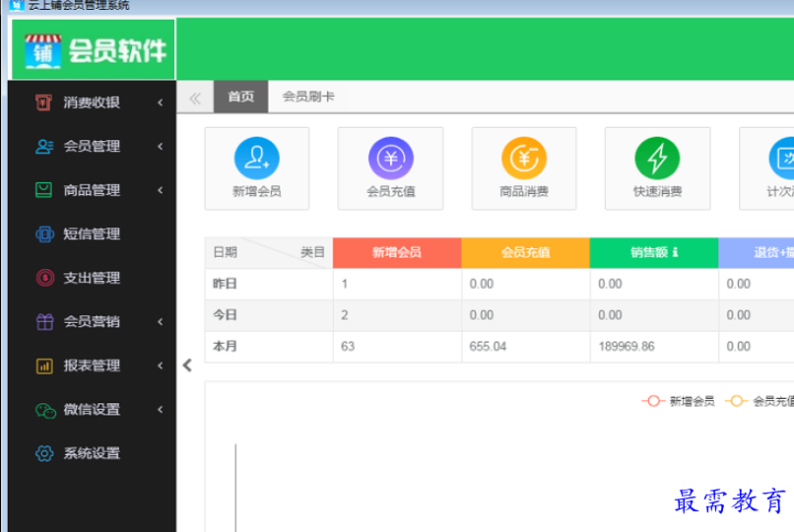Click the blue 退货 column header
This screenshot has width=794, height=532.
[756, 252]
